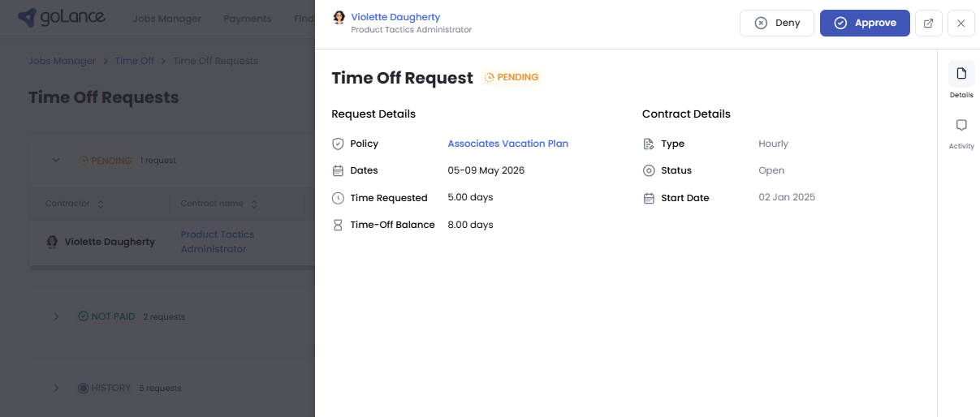
Task: Open the Activity comment icon
Action: 961,126
